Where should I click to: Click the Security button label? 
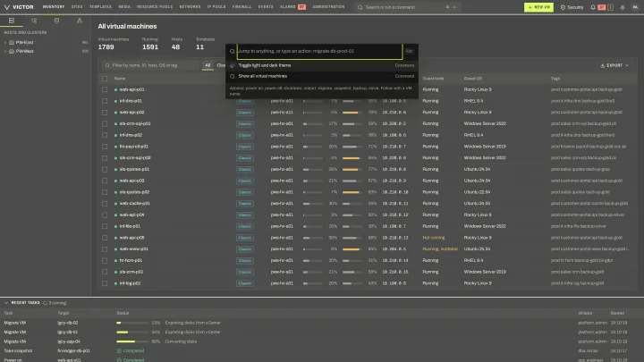click(x=575, y=7)
